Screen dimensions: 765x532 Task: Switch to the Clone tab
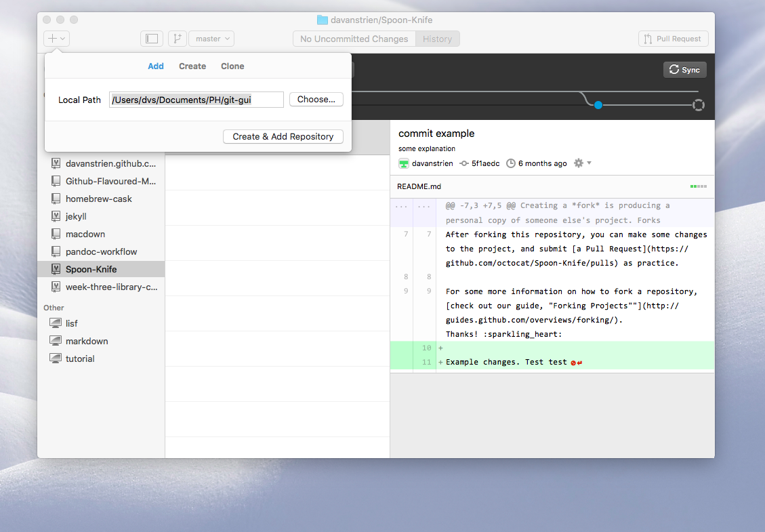point(232,66)
